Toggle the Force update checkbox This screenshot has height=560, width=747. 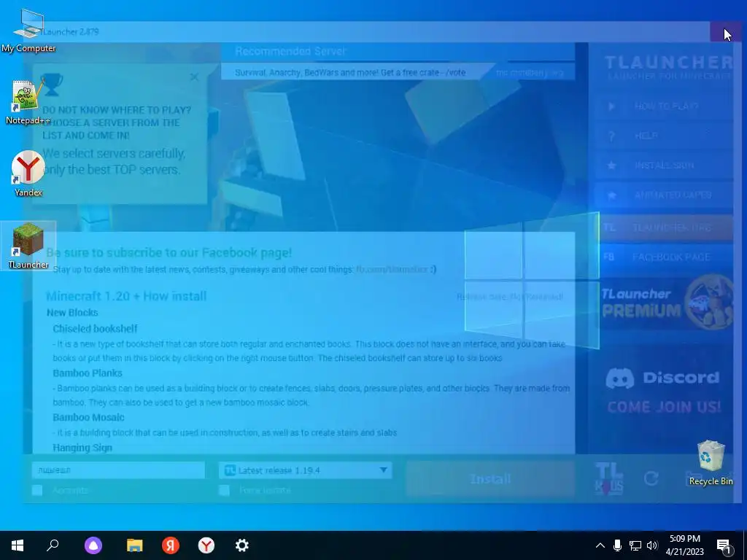(x=224, y=490)
